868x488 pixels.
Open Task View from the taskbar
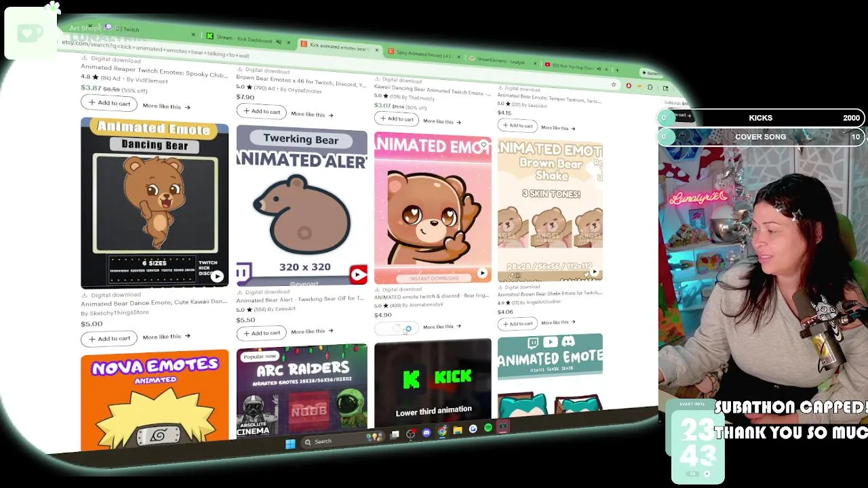pyautogui.click(x=395, y=435)
